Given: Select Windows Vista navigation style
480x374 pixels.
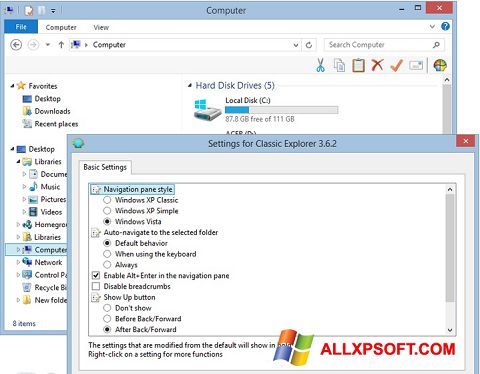Looking at the screenshot, I should (x=107, y=221).
